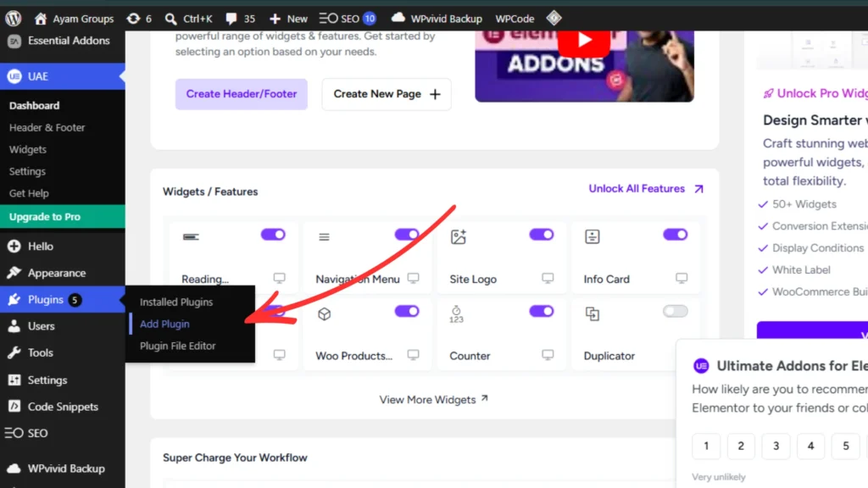Open Settings under the UAE menu
This screenshot has width=868, height=488.
coord(27,171)
